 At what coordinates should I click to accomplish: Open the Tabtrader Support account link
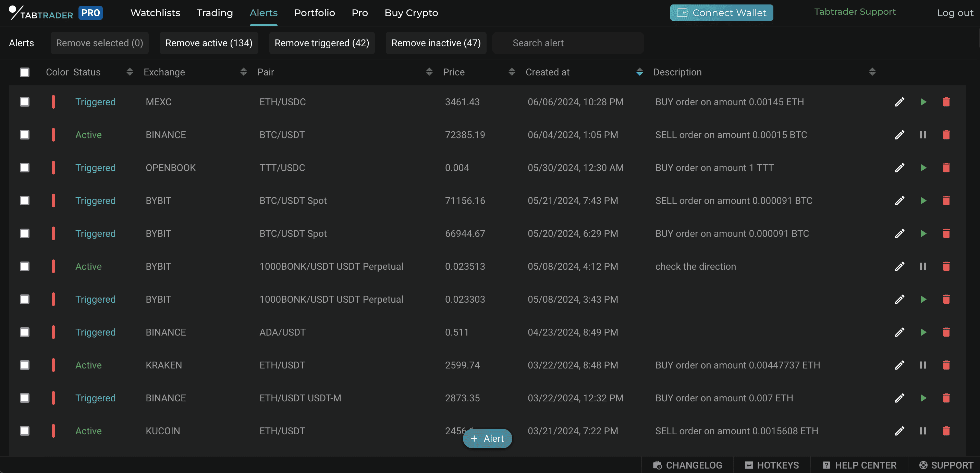pyautogui.click(x=855, y=12)
